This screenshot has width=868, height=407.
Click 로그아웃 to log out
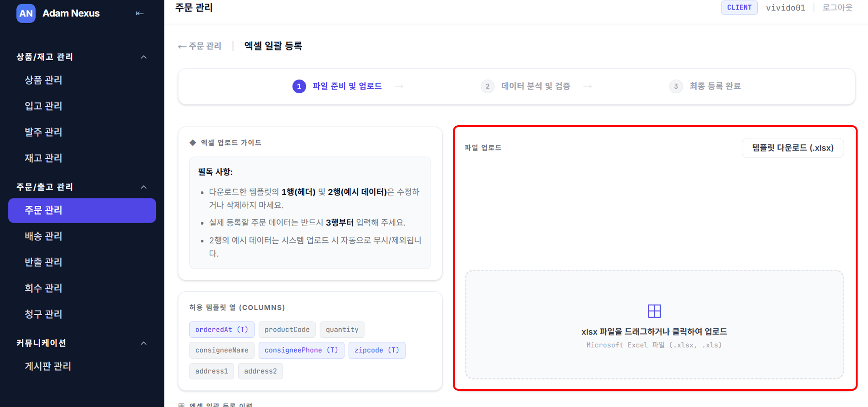coord(837,8)
